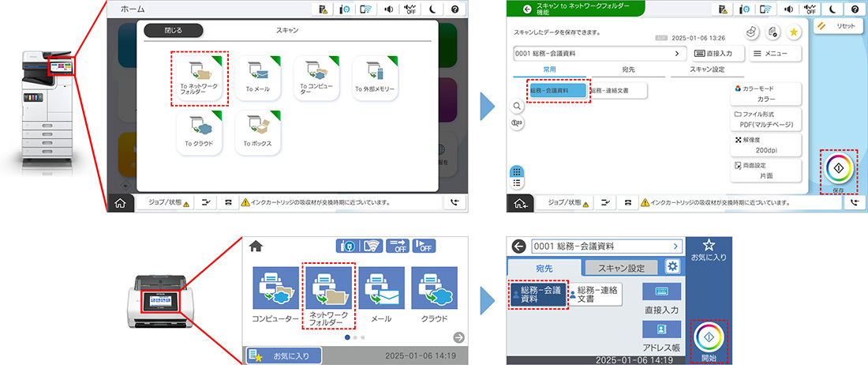Open the カラーモード setting
The width and height of the screenshot is (868, 365).
pos(765,95)
